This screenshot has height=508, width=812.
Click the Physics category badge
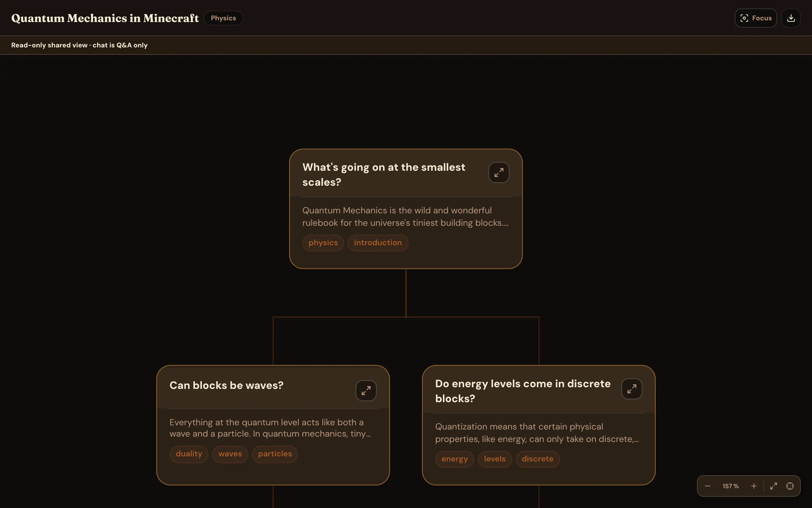(224, 18)
